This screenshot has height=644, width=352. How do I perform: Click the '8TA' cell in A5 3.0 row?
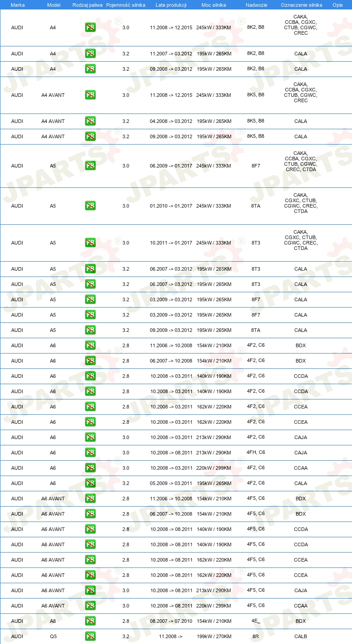click(256, 206)
